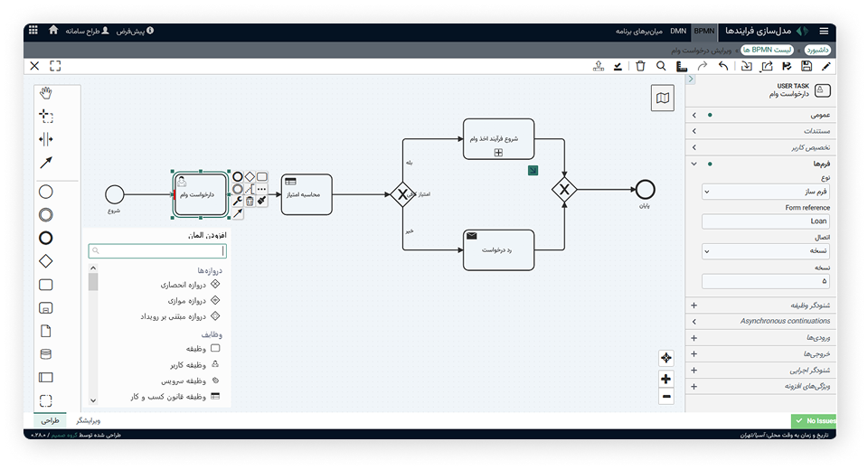Expand the second properties section below the title
This screenshot has height=470, width=868.
coord(761,131)
